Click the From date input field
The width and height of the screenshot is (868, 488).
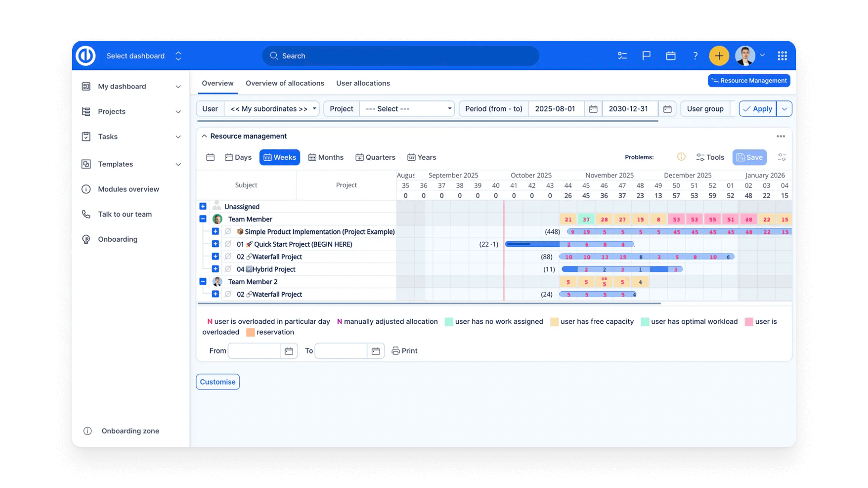pos(254,351)
